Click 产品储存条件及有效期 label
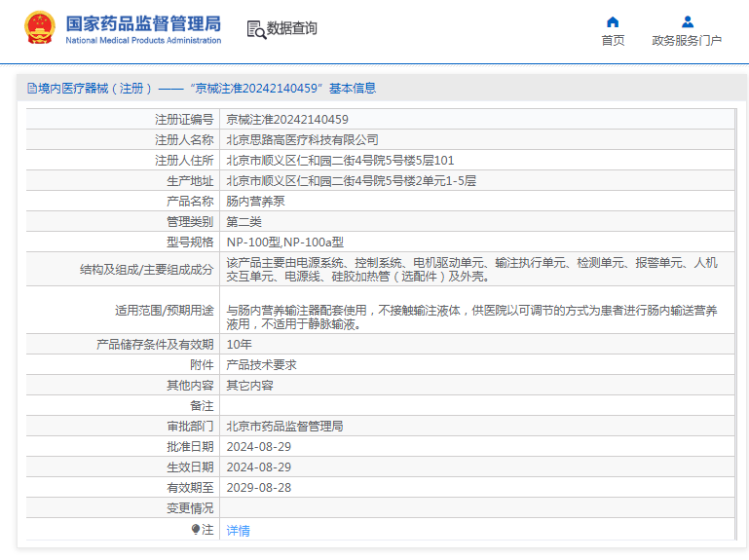749x560 pixels. pos(155,345)
